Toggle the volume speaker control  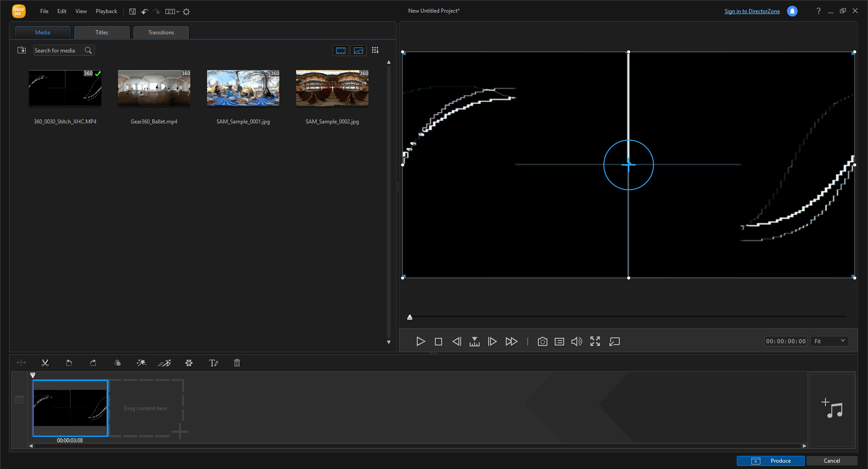577,341
